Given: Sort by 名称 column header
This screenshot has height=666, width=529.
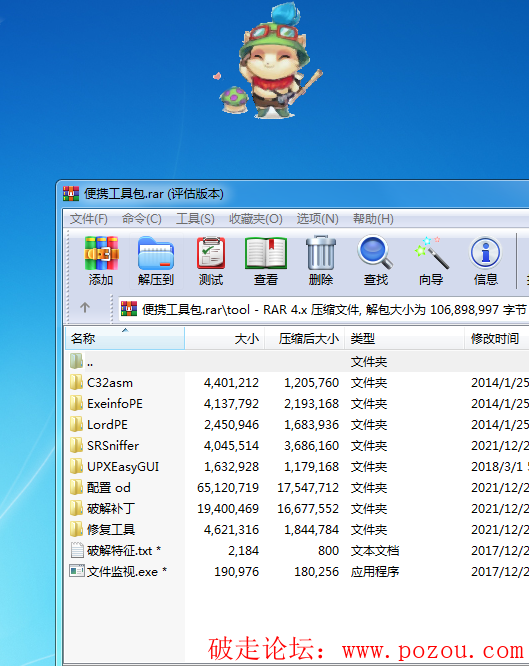Looking at the screenshot, I should 125,339.
